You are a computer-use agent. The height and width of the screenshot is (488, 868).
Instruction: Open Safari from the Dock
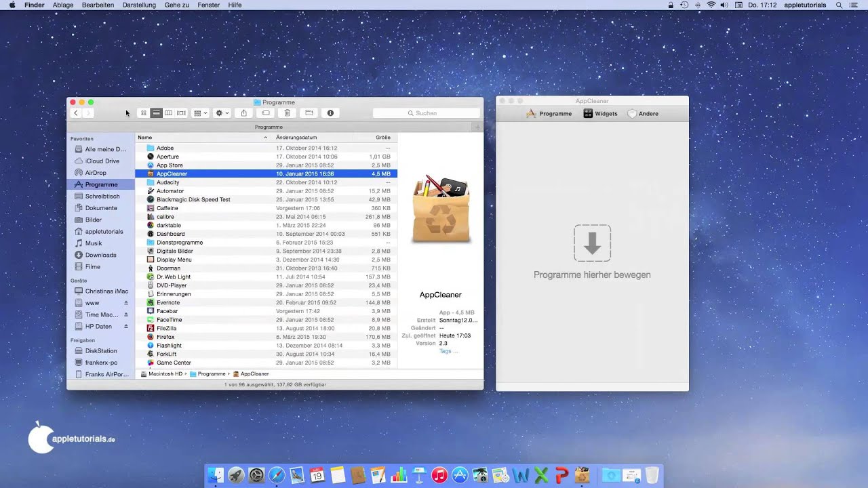click(x=277, y=475)
